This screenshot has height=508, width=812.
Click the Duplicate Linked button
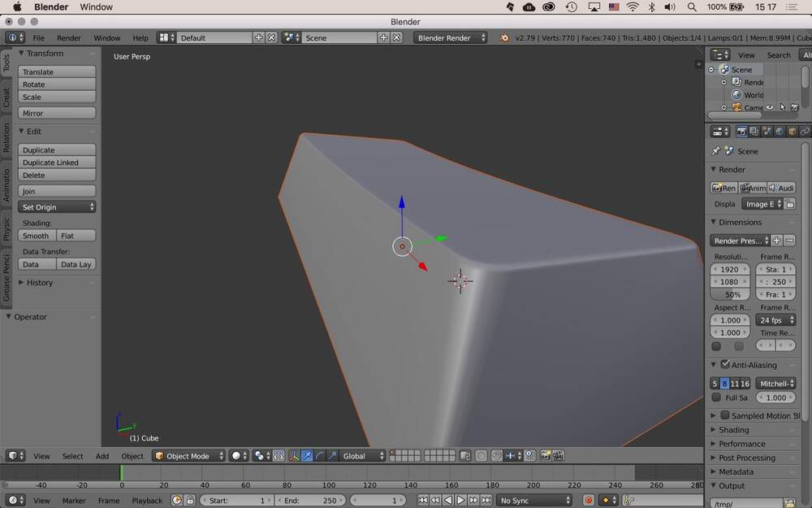57,163
